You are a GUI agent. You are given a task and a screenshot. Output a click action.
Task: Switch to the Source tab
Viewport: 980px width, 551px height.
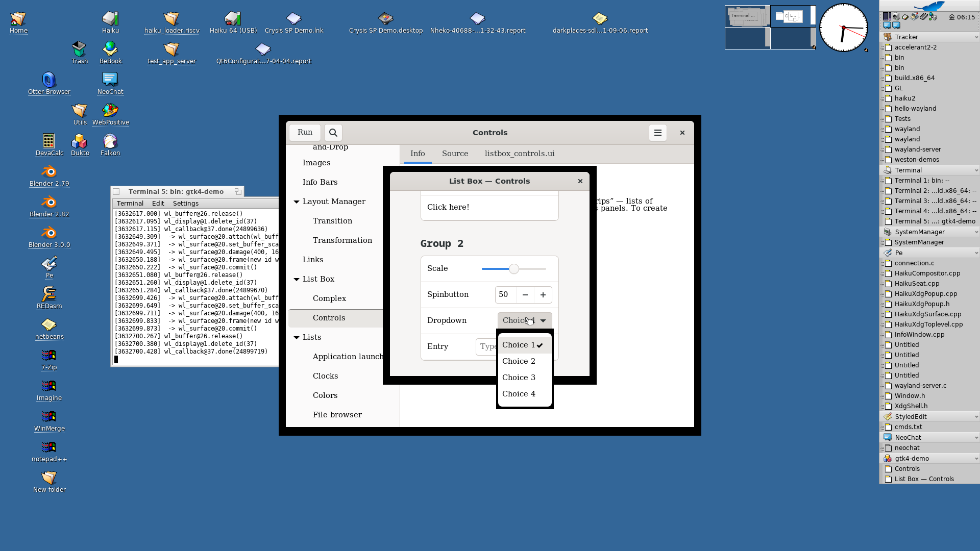click(455, 154)
